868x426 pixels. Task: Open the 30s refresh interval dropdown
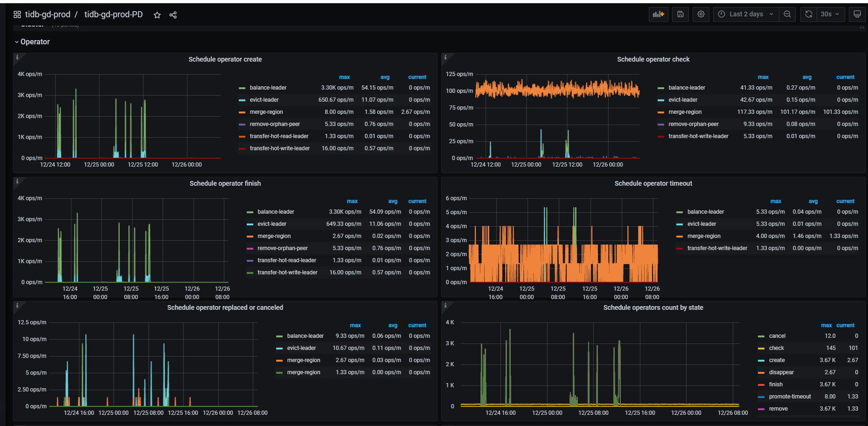pos(830,14)
